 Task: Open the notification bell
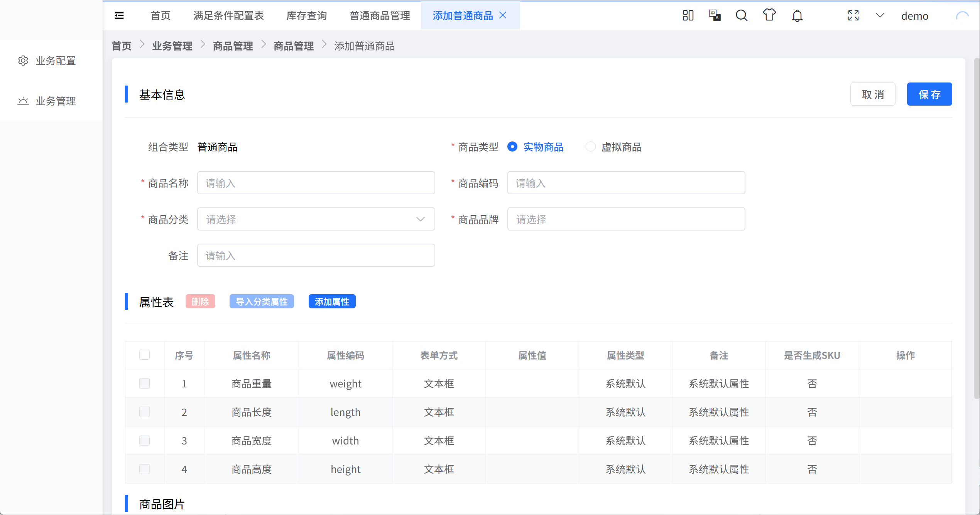[x=797, y=16]
